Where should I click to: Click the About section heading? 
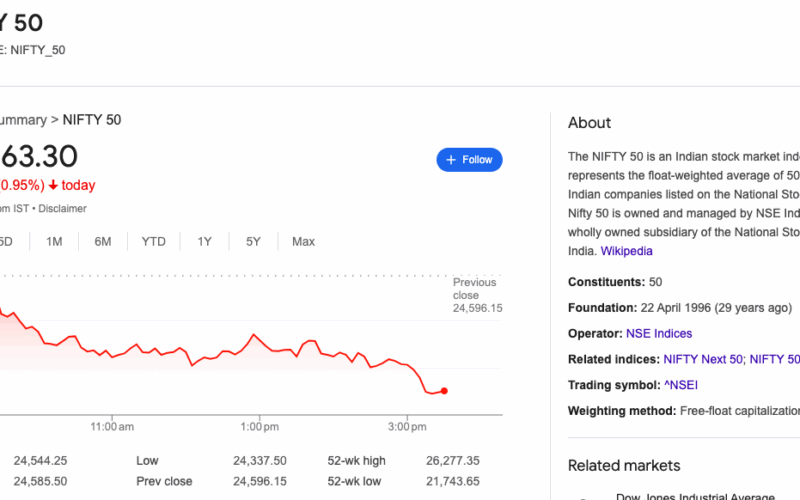[x=589, y=123]
